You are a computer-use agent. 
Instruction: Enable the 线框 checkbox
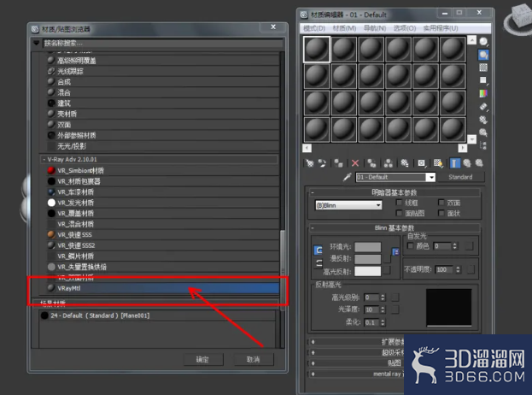tap(399, 203)
